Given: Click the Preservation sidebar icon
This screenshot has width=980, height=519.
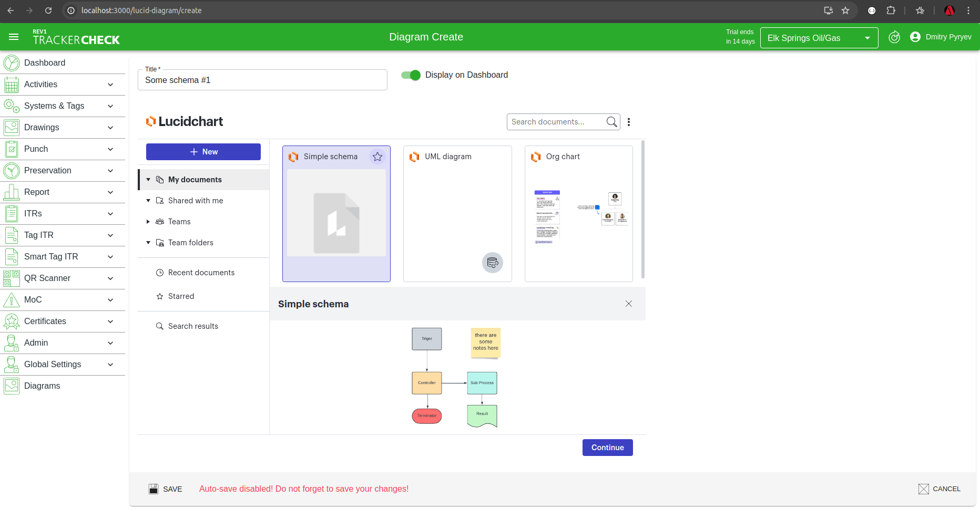Looking at the screenshot, I should pos(12,171).
